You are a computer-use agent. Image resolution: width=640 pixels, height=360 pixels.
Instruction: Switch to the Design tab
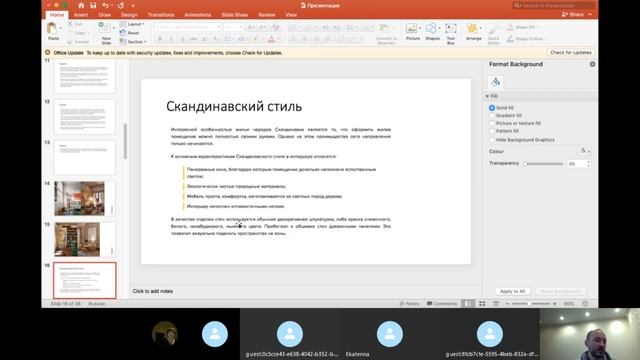(129, 15)
